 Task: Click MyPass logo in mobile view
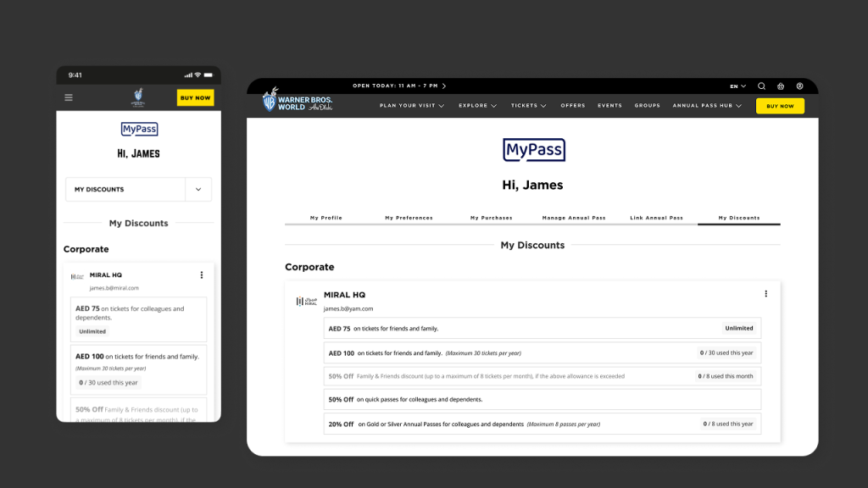click(139, 129)
